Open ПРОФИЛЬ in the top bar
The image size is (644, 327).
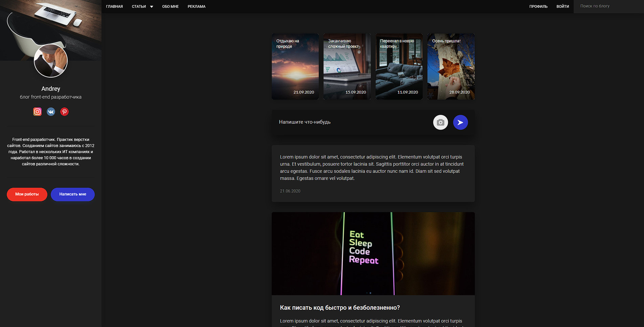pyautogui.click(x=538, y=6)
